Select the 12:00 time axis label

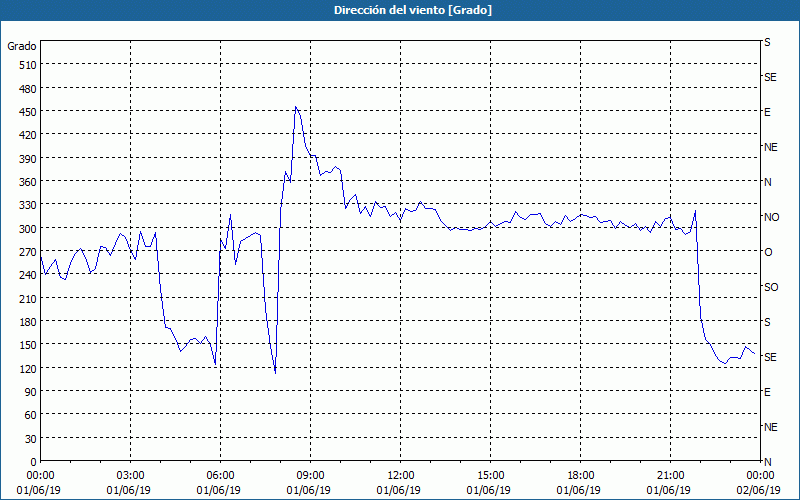pos(401,476)
